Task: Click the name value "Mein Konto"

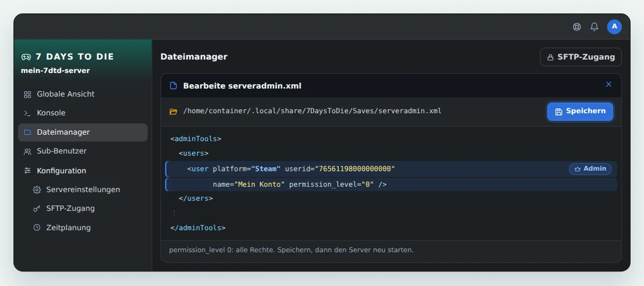Action: click(259, 184)
